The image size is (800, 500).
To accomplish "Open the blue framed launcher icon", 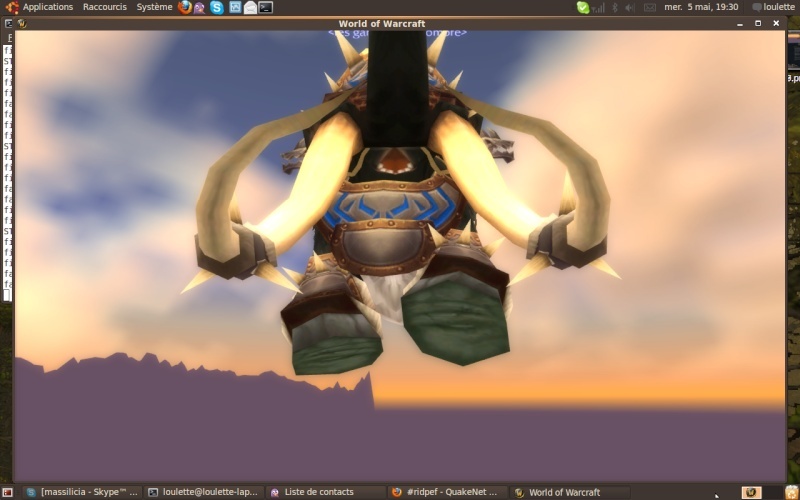I will pyautogui.click(x=235, y=7).
